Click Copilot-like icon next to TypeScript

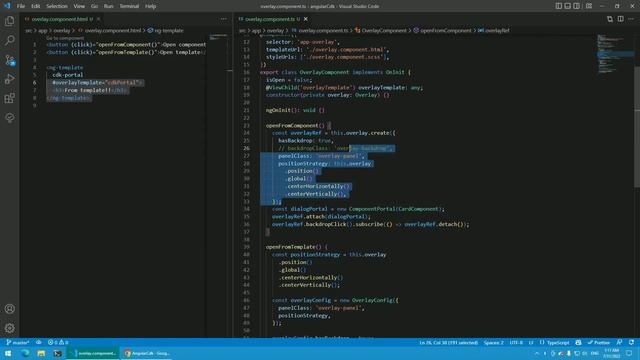click(578, 342)
